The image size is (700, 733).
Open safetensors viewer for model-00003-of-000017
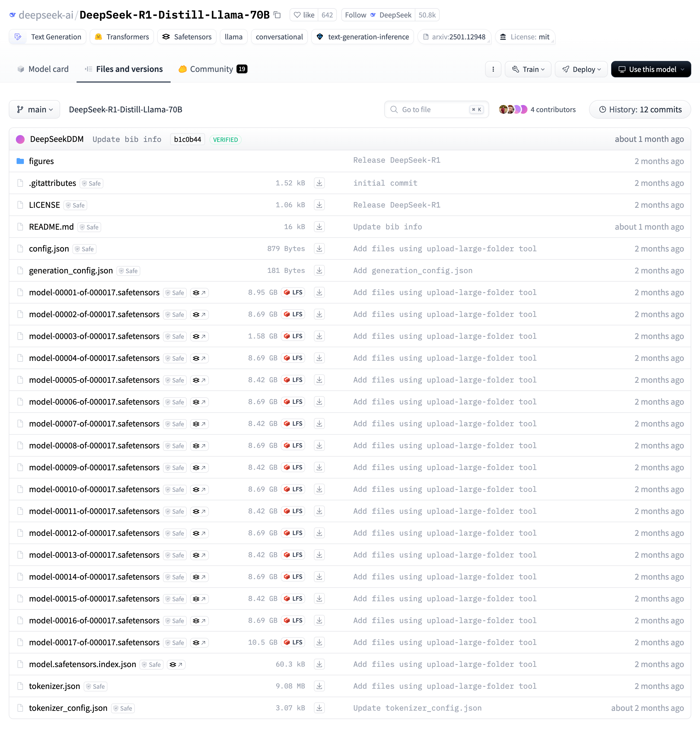click(x=199, y=336)
